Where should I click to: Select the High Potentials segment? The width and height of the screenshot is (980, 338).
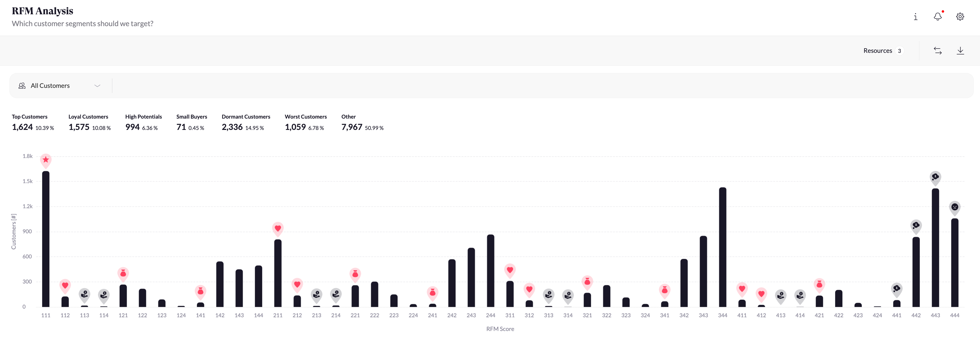point(143,122)
